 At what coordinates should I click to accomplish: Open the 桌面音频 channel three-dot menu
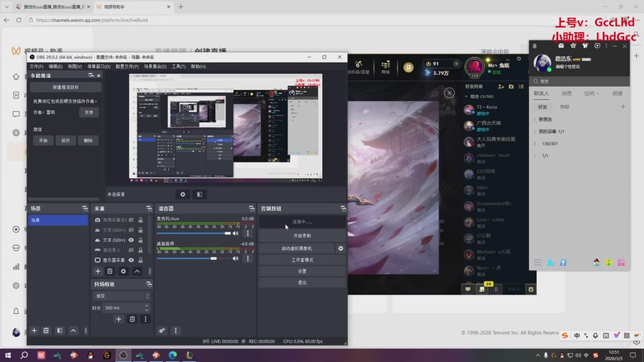248,258
